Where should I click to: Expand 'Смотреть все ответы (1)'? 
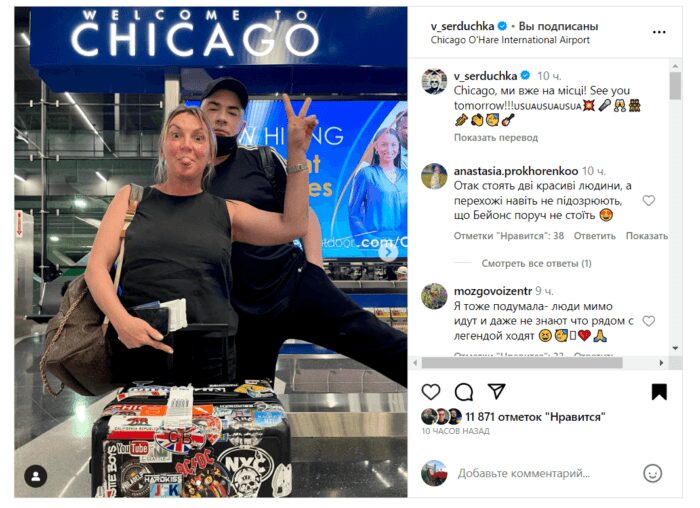coord(536,263)
